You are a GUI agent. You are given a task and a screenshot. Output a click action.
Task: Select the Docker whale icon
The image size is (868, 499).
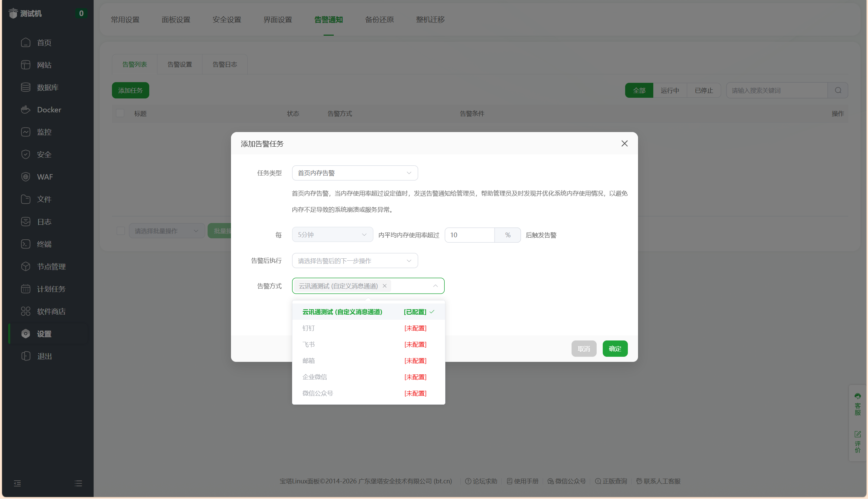click(x=26, y=110)
